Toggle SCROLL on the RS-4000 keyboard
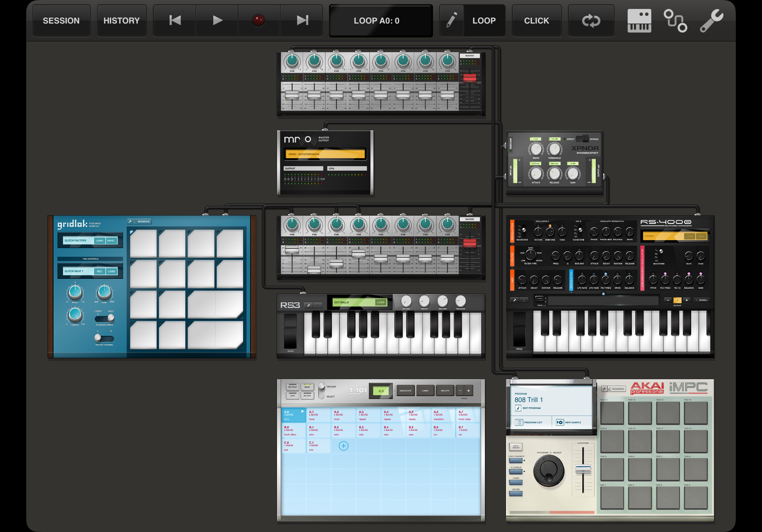The height and width of the screenshot is (532, 762). 702,300
